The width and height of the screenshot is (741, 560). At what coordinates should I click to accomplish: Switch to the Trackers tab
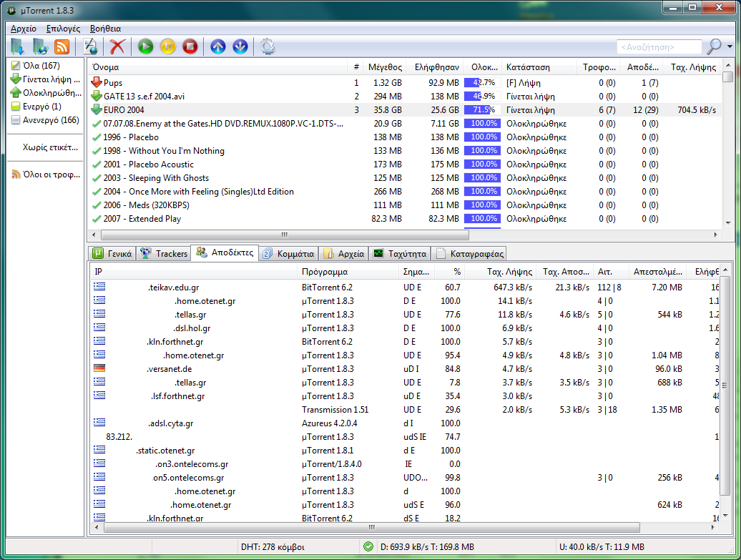pos(164,254)
